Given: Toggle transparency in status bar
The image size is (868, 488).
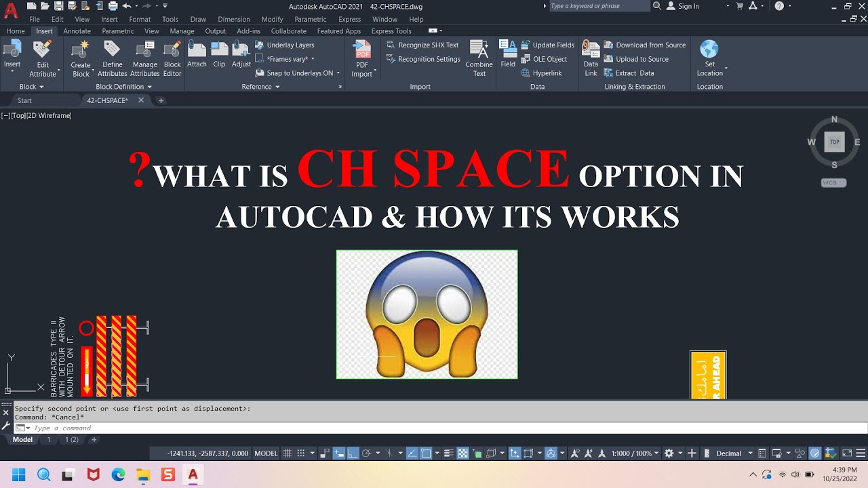Looking at the screenshot, I should (x=463, y=453).
